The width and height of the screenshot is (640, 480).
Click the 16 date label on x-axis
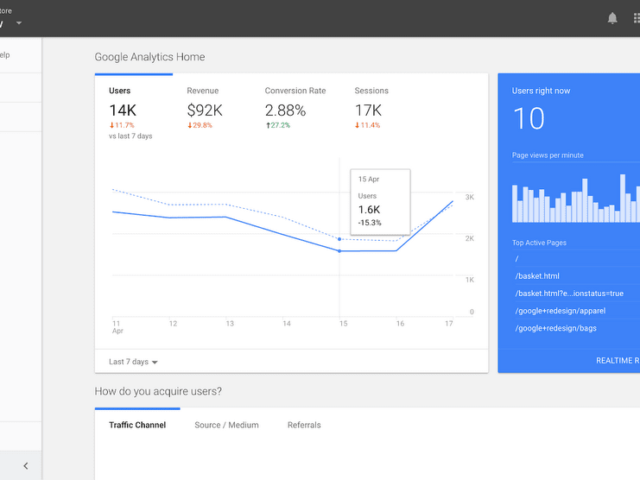tap(400, 323)
